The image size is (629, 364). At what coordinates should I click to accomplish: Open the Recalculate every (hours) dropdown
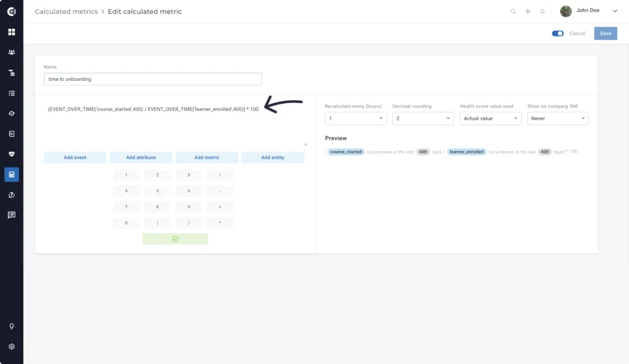point(356,118)
